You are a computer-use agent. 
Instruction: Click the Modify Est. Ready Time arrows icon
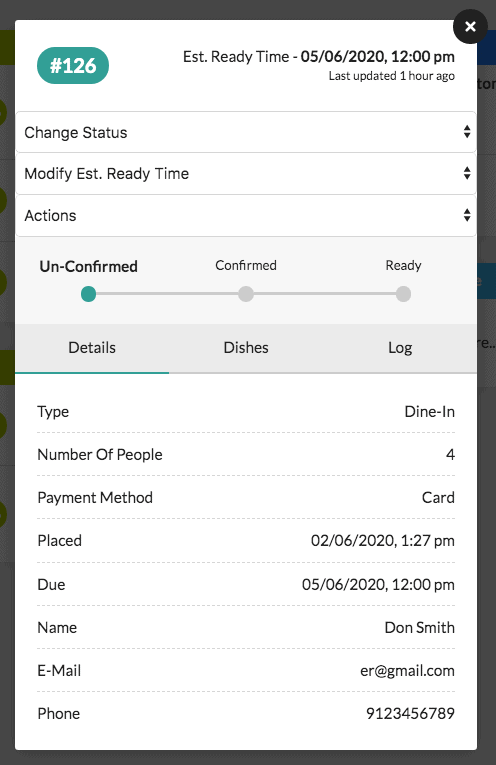(x=467, y=173)
